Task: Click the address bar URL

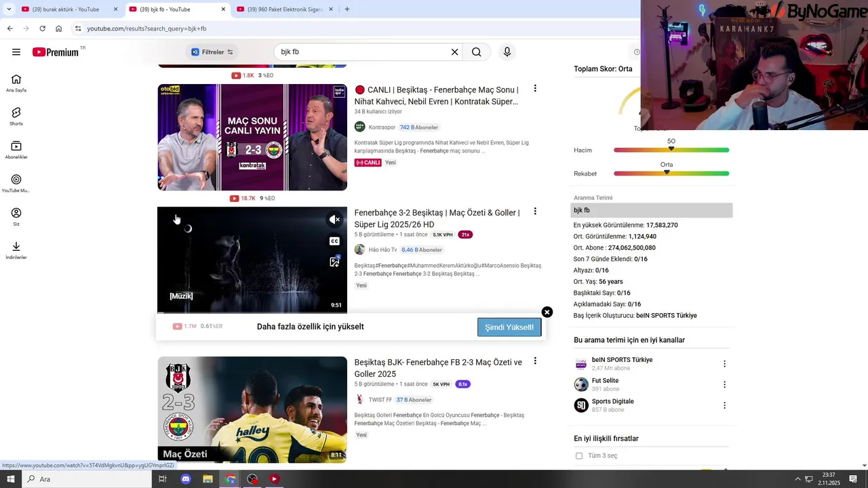Action: pyautogui.click(x=146, y=28)
